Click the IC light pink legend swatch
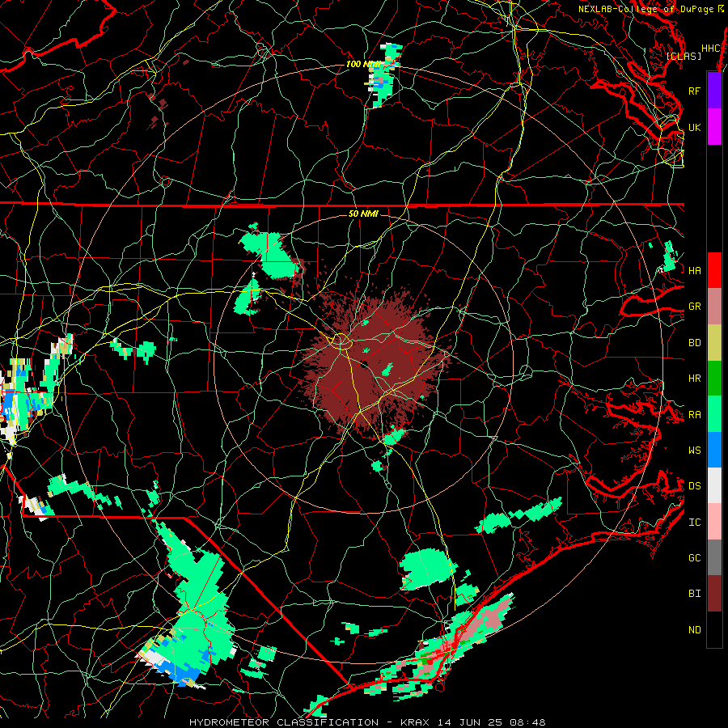Screen dimensions: 728x728 [714, 522]
